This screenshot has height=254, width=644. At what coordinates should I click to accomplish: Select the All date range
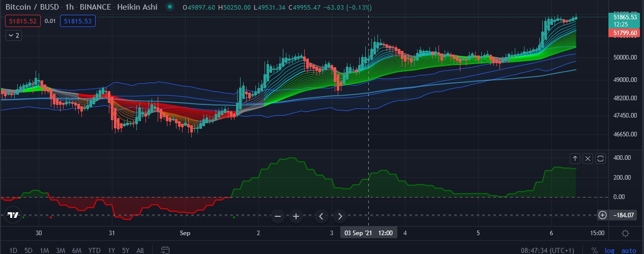click(140, 250)
